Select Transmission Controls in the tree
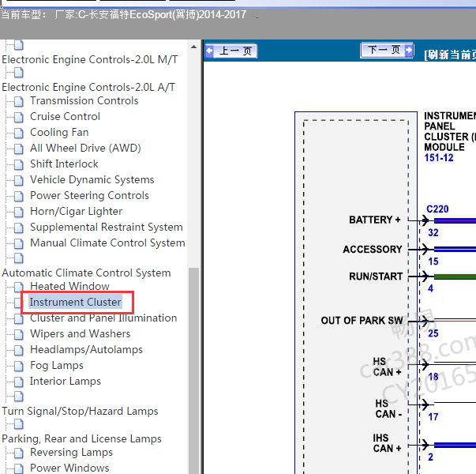The height and width of the screenshot is (474, 476). [x=84, y=100]
